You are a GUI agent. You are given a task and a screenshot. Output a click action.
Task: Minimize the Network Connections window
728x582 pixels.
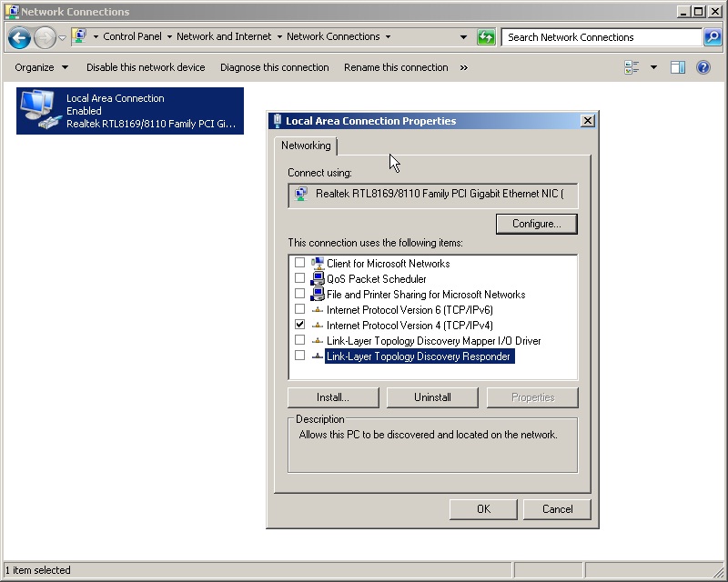683,12
